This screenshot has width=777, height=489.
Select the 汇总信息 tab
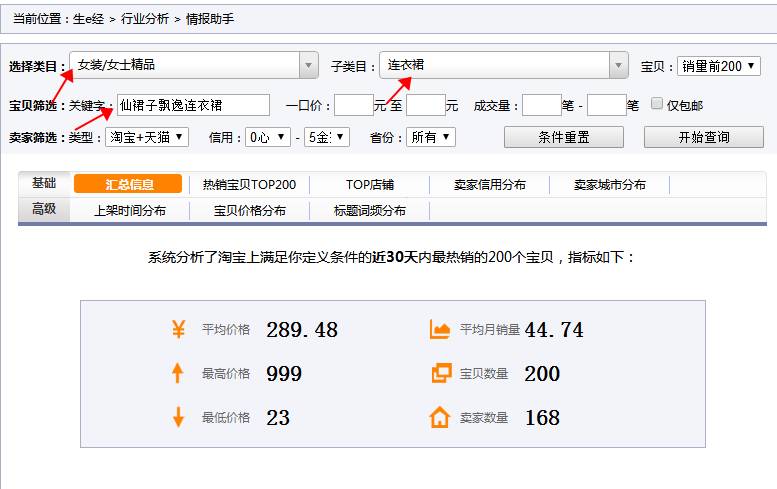coord(128,184)
